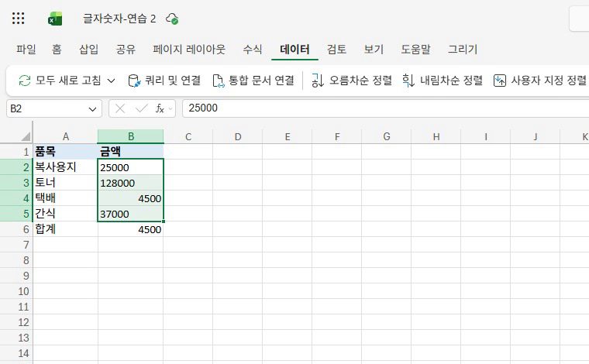Switch to the 보기 tab
Image resolution: width=589 pixels, height=364 pixels.
tap(374, 49)
